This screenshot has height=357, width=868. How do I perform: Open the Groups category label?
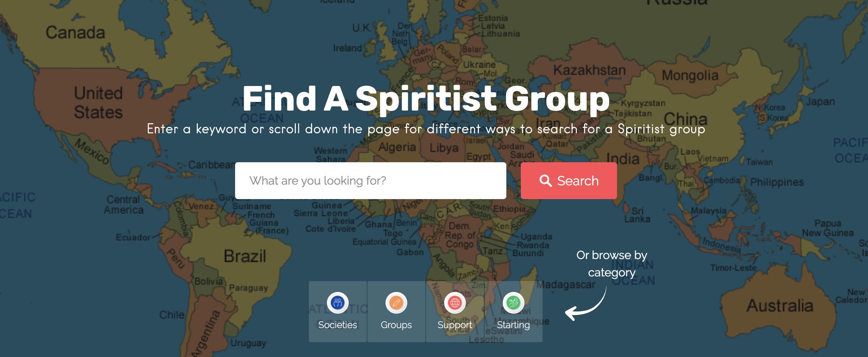click(x=396, y=325)
